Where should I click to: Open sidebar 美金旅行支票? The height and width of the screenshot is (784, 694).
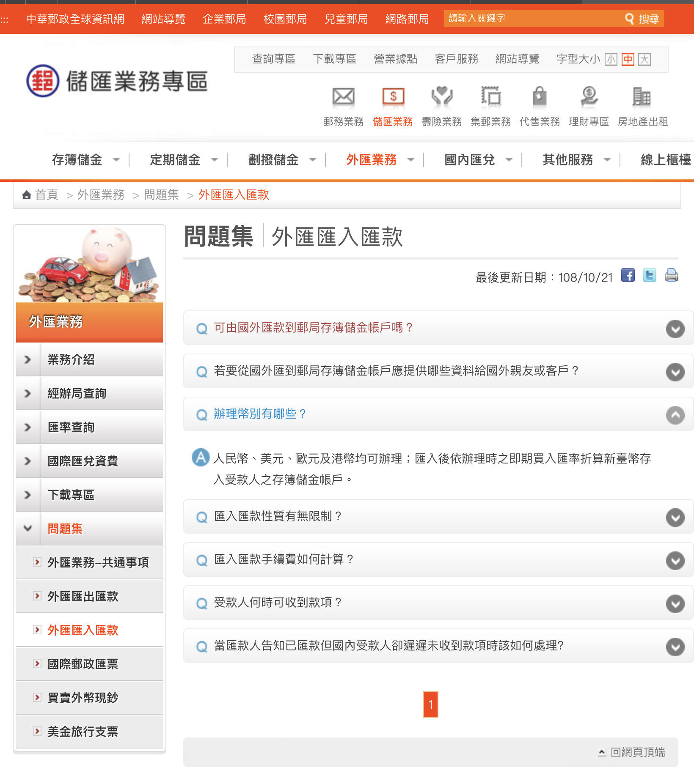pyautogui.click(x=89, y=732)
